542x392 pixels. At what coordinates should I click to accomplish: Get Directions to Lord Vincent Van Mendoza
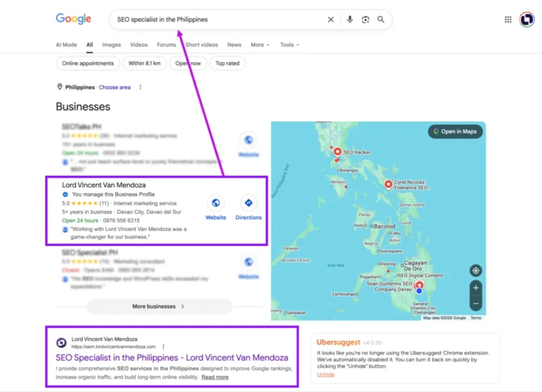pyautogui.click(x=248, y=207)
